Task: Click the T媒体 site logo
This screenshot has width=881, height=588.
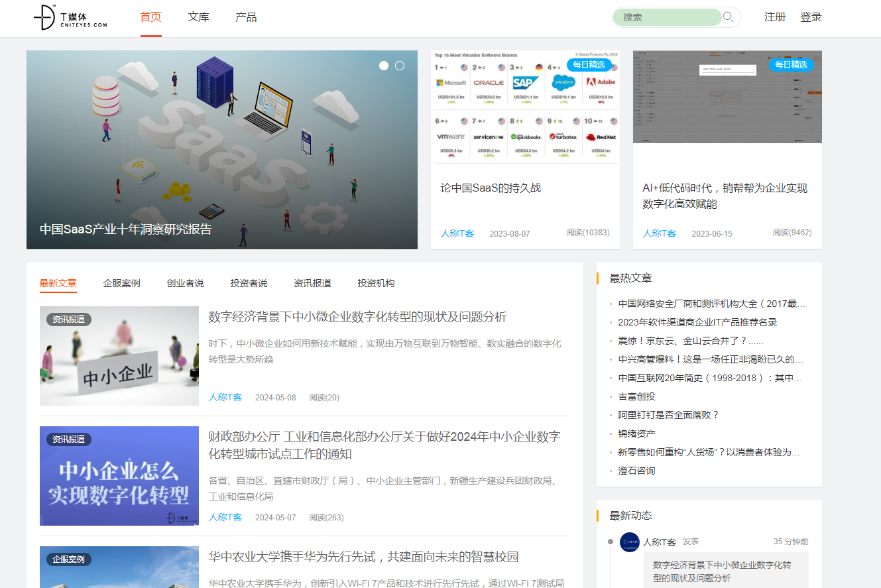Action: (x=71, y=17)
